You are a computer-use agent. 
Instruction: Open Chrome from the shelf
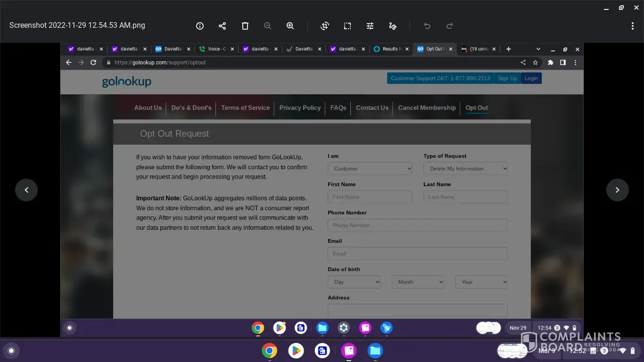pos(270,351)
